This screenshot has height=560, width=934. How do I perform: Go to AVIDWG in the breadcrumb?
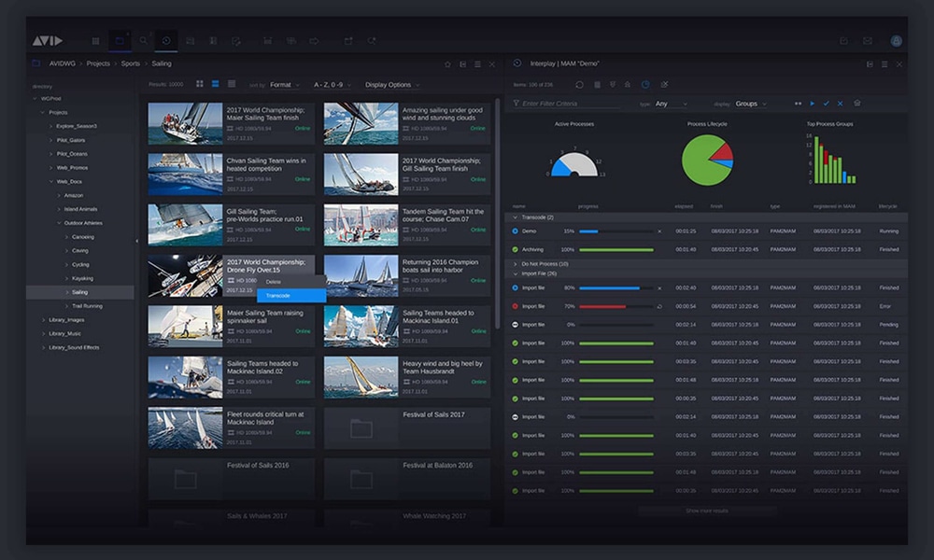[x=63, y=63]
